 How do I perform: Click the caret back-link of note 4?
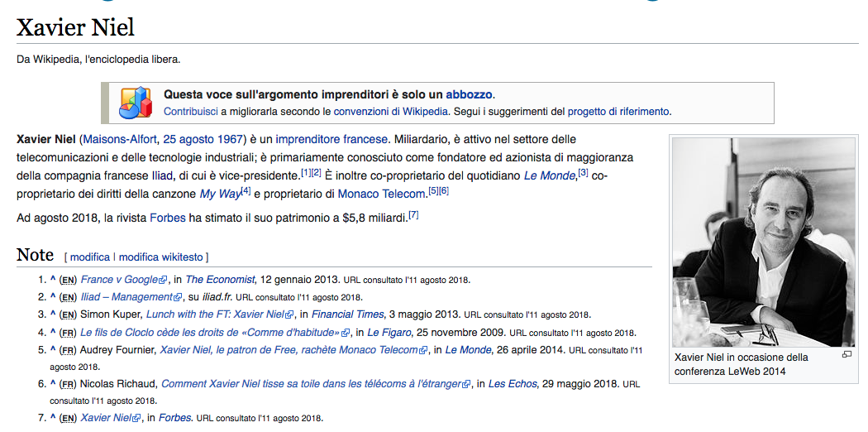pyautogui.click(x=53, y=333)
